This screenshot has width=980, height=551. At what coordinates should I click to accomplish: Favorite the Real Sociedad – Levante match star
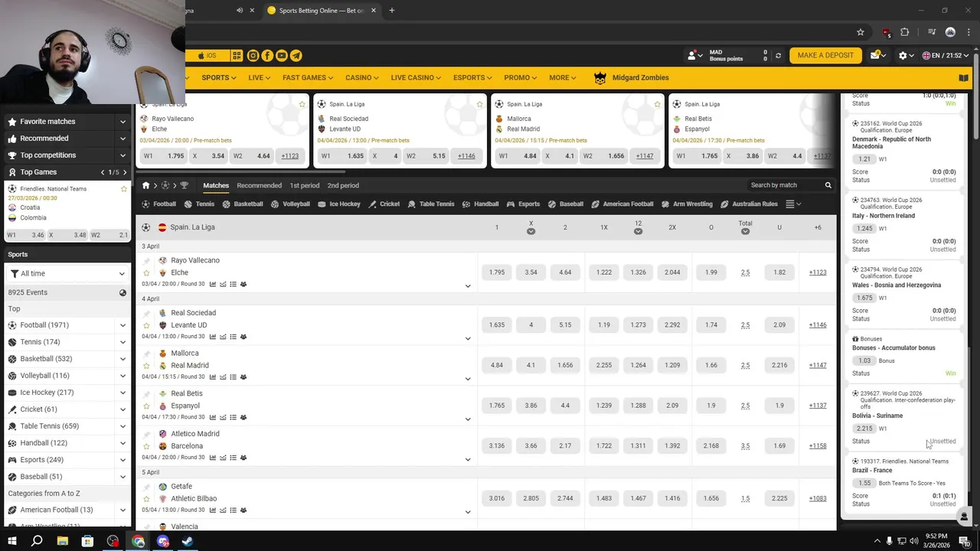coord(146,325)
